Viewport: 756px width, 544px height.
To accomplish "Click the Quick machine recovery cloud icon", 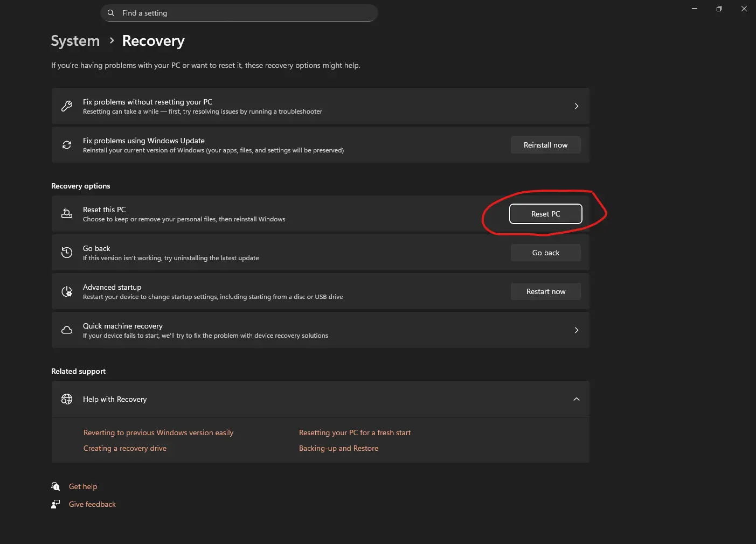I will coord(67,330).
